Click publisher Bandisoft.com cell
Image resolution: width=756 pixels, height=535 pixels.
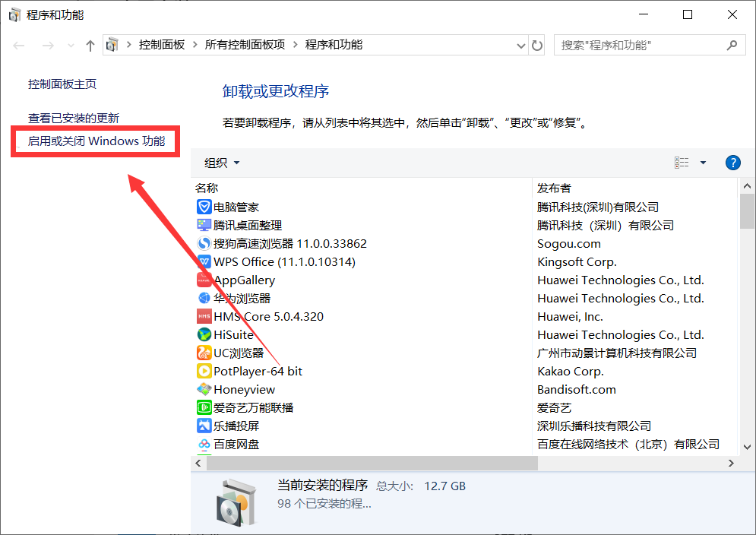coord(577,389)
